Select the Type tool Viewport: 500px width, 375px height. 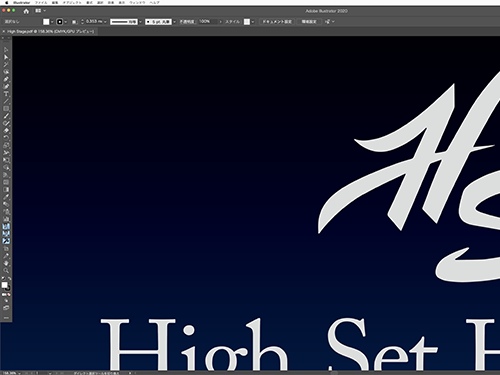click(6, 94)
